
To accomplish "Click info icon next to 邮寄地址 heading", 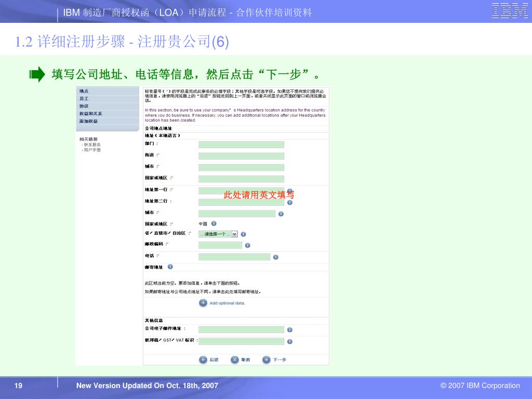I will pyautogui.click(x=170, y=267).
